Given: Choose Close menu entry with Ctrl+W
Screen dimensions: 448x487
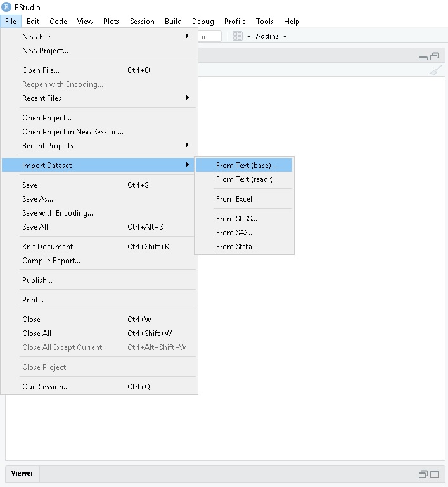Looking at the screenshot, I should [99, 320].
